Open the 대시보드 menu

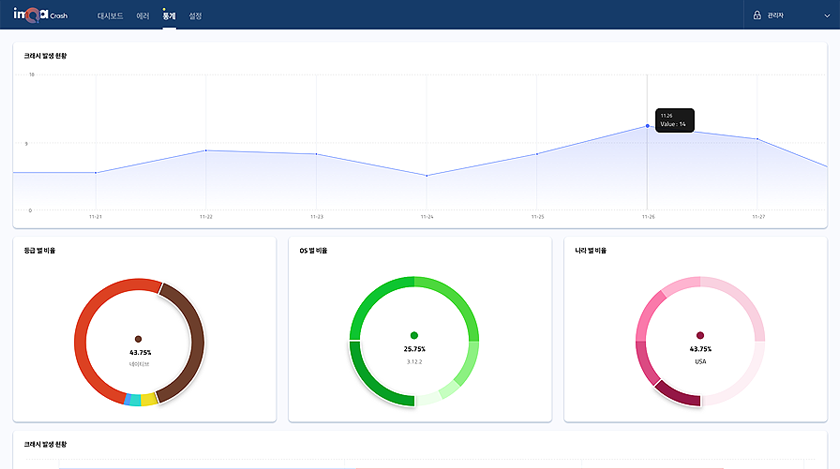coord(110,16)
